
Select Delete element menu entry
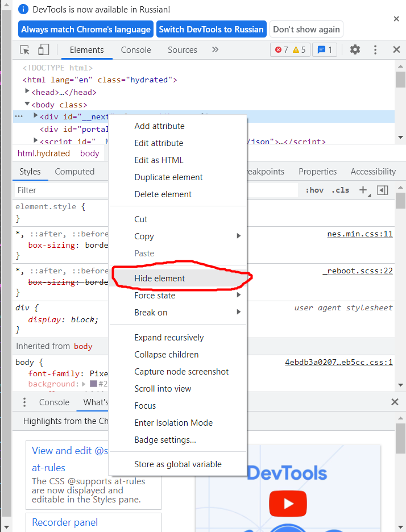(178, 194)
